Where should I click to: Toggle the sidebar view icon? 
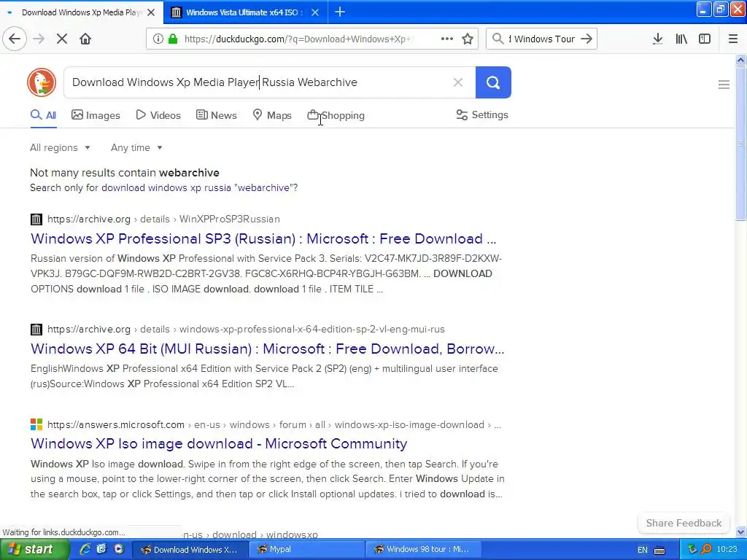[705, 39]
